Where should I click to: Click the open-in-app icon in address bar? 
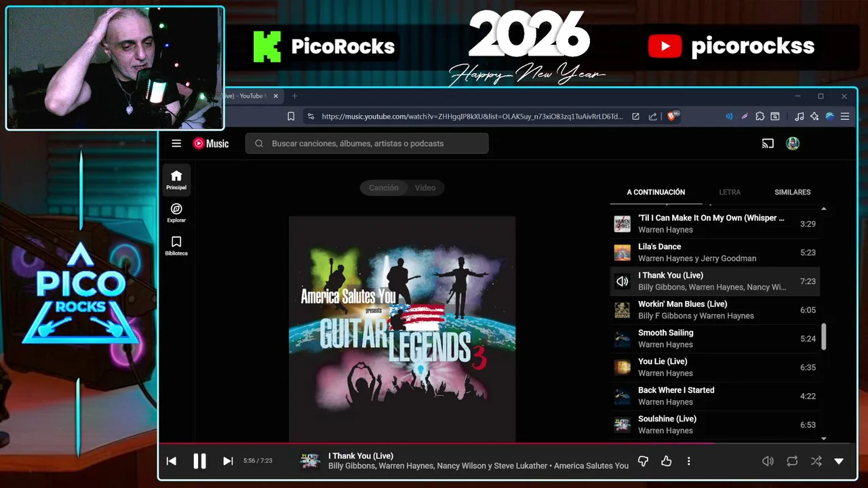635,117
